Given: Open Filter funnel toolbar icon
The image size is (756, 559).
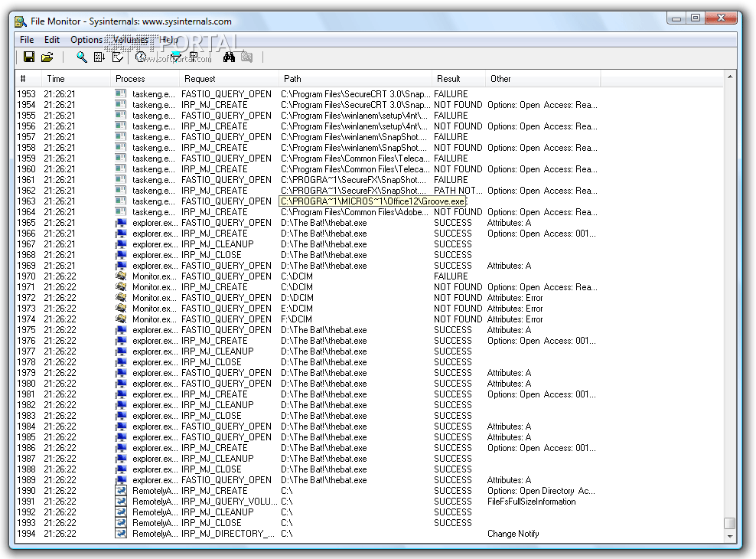Looking at the screenshot, I should point(176,57).
